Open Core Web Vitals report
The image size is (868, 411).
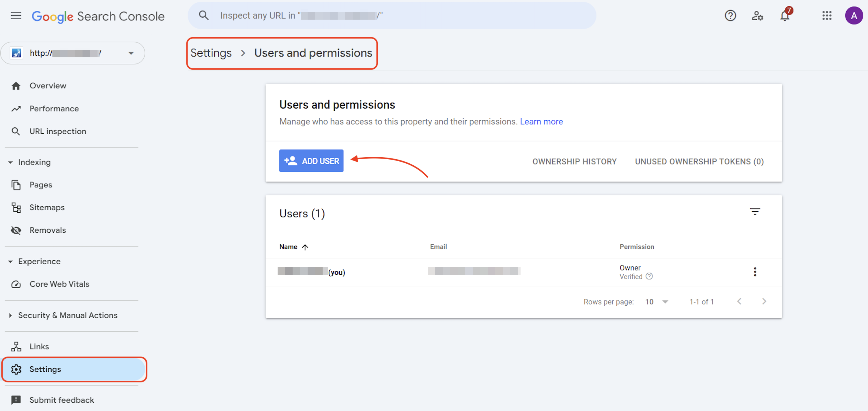[x=59, y=284]
